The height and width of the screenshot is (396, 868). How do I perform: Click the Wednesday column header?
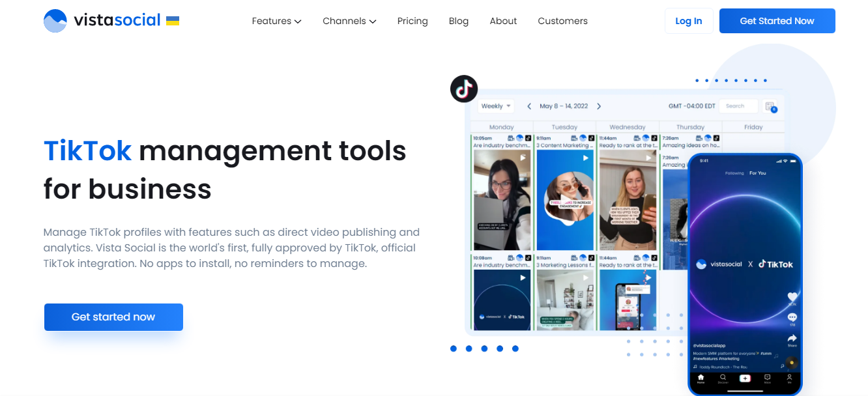pos(627,127)
